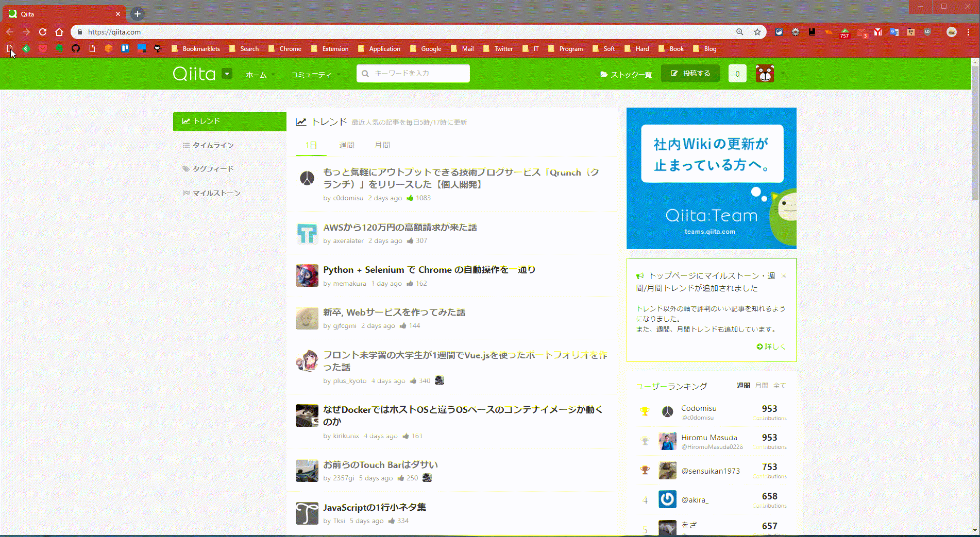Screen dimensions: 980x537
Task: Open the Twitter bookmark folder
Action: [498, 48]
